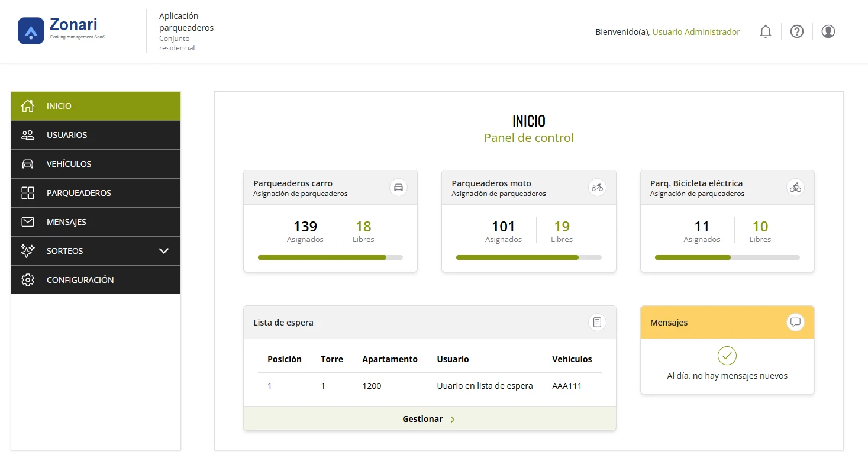The image size is (868, 464).
Task: Click the gear icon beside CONFIGURACIÓN
Action: coord(28,280)
